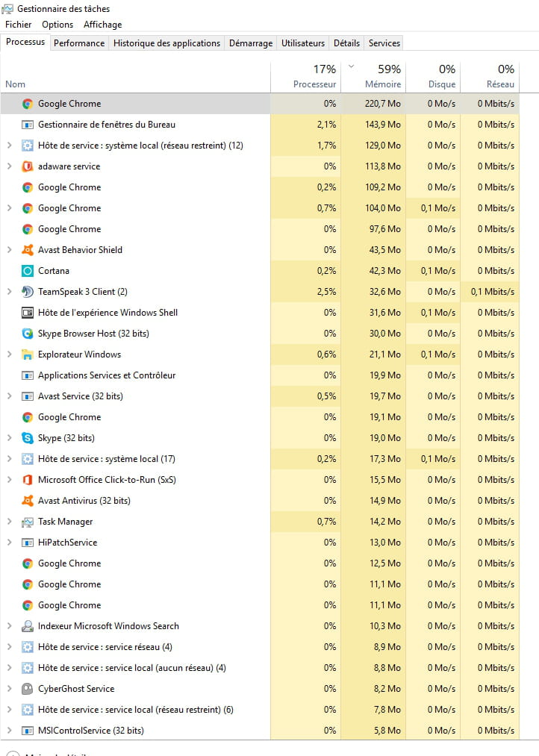Screen dimensions: 539x756
Task: Expand the Task Manager process entry
Action: (9, 522)
